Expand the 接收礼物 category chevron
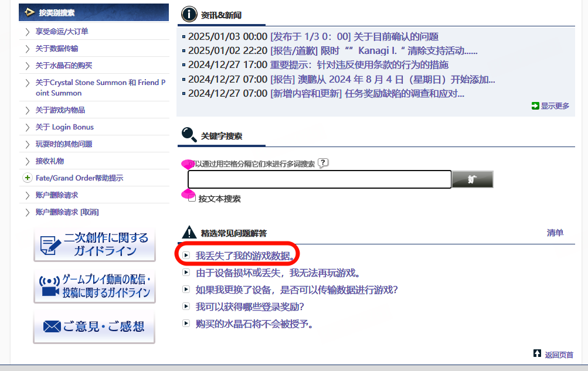The image size is (588, 371). click(x=28, y=162)
